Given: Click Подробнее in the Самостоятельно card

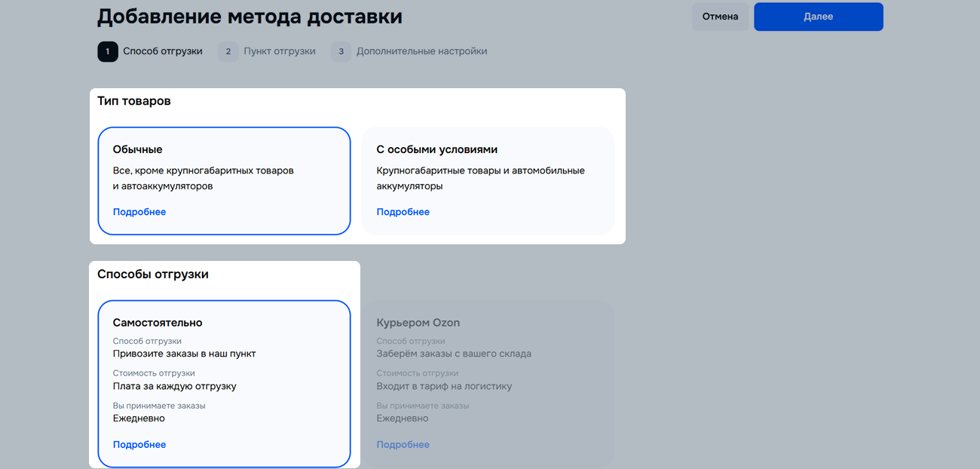Looking at the screenshot, I should tap(139, 445).
